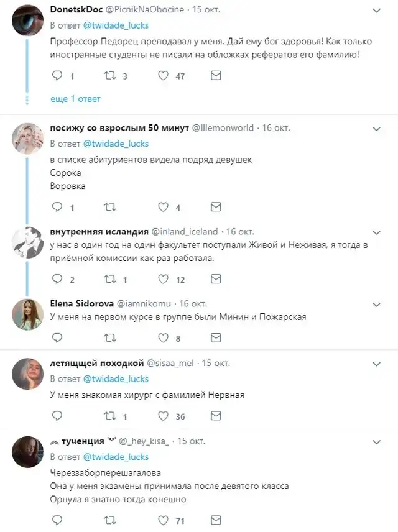Retweet Elena Sidorova's Минин и Пожарская tweet
The width and height of the screenshot is (398, 532).
pos(111,339)
